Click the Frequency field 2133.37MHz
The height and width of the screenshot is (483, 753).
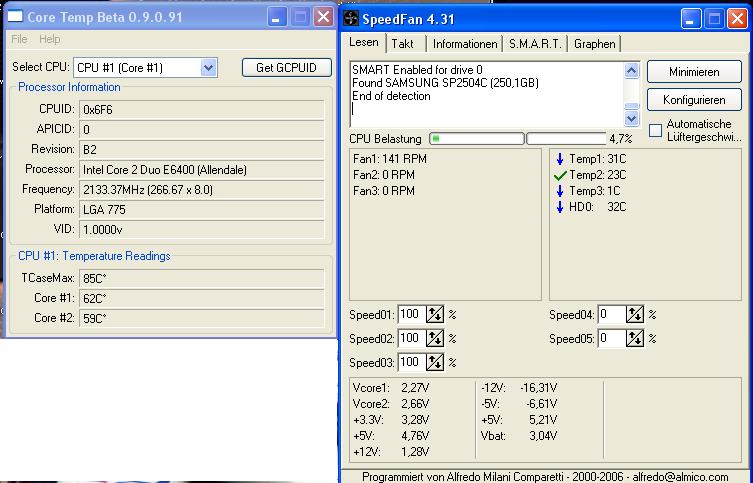click(202, 190)
